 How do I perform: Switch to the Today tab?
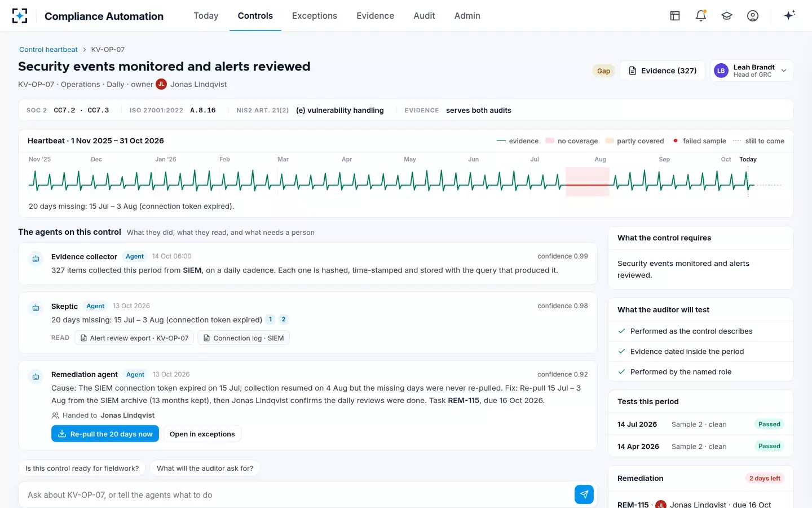coord(206,16)
